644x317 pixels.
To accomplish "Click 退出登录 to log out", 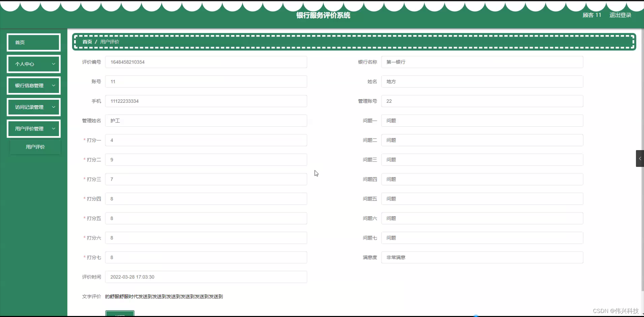I will (620, 15).
